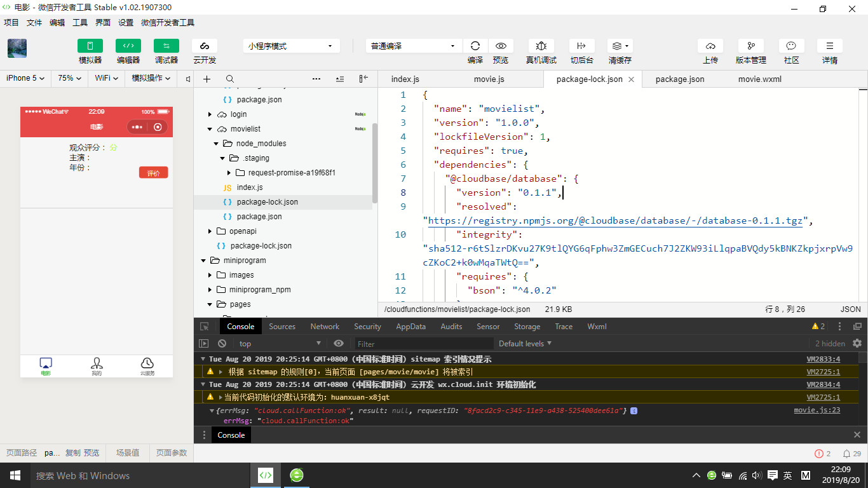The image size is (868, 488).
Task: Click the 编译 compile refresh icon
Action: click(475, 46)
